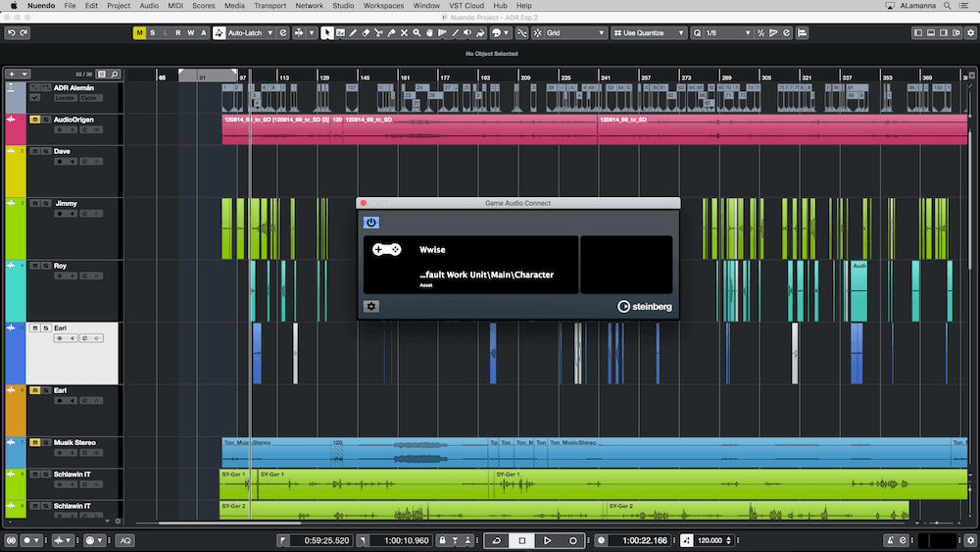Screen dimensions: 980x552
Task: Select the Zoom magnifier tool
Action: (416, 32)
